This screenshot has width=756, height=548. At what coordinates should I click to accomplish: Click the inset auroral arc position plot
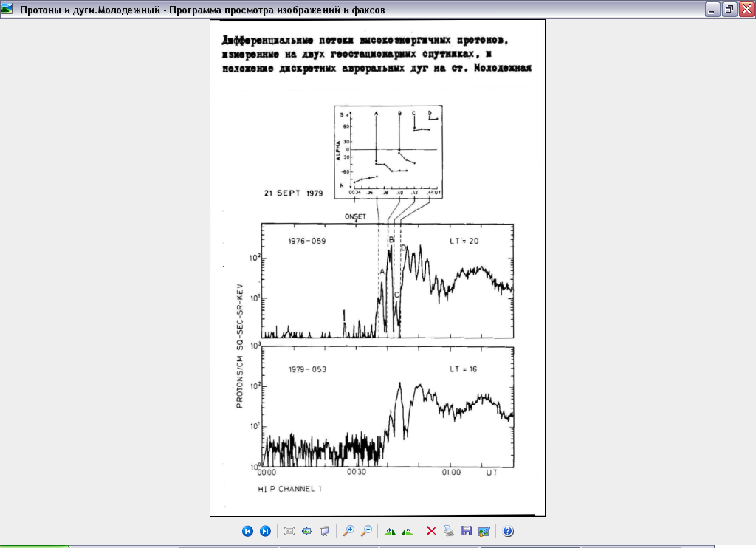(388, 151)
